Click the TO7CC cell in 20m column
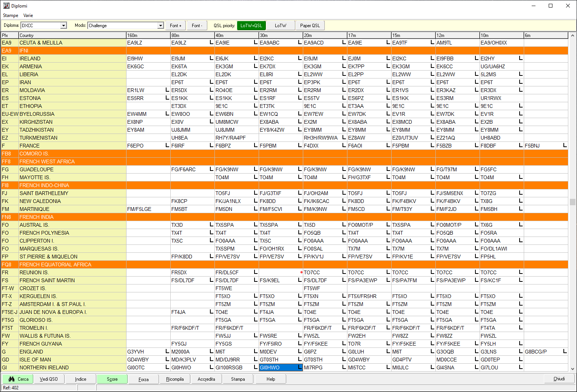Viewport: 577px width, 392px height. pyautogui.click(x=325, y=272)
